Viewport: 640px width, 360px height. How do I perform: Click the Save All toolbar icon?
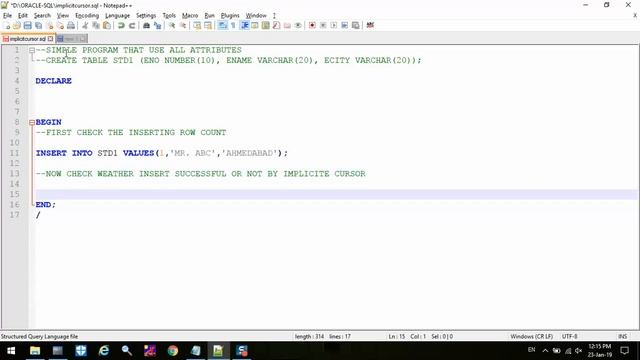[x=38, y=25]
